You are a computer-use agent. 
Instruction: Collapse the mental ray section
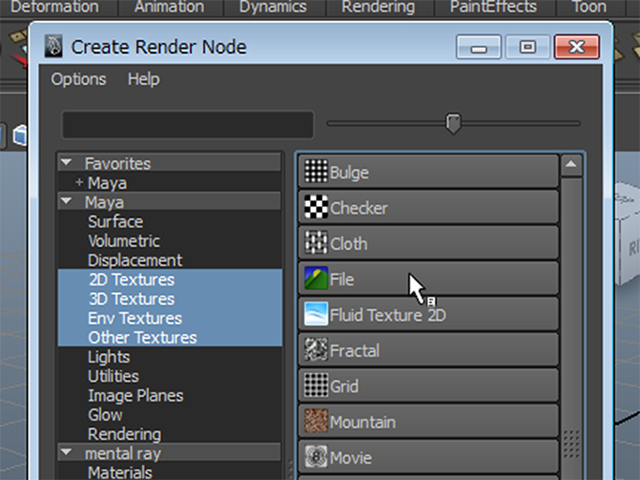click(x=66, y=452)
